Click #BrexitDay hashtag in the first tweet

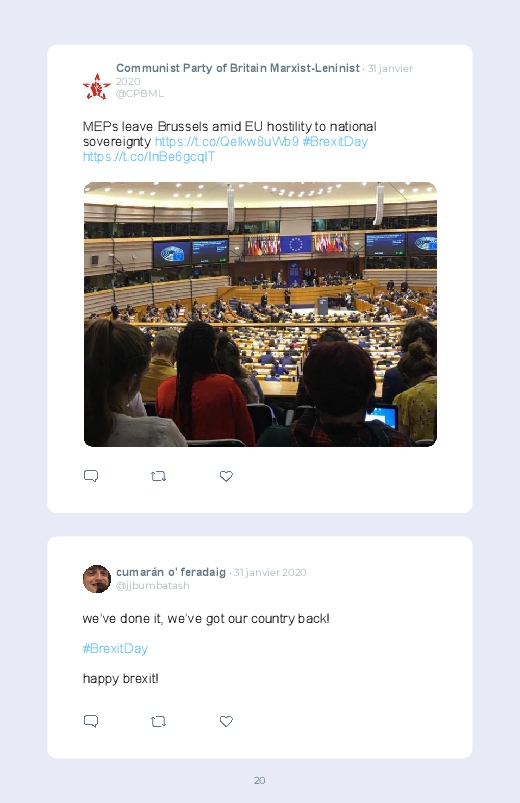click(335, 141)
